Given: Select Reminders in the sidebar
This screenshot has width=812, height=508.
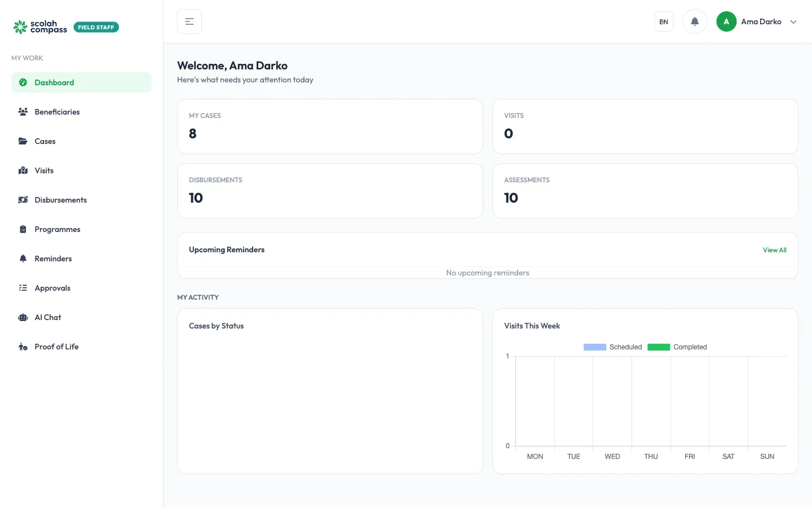Looking at the screenshot, I should (x=81, y=259).
